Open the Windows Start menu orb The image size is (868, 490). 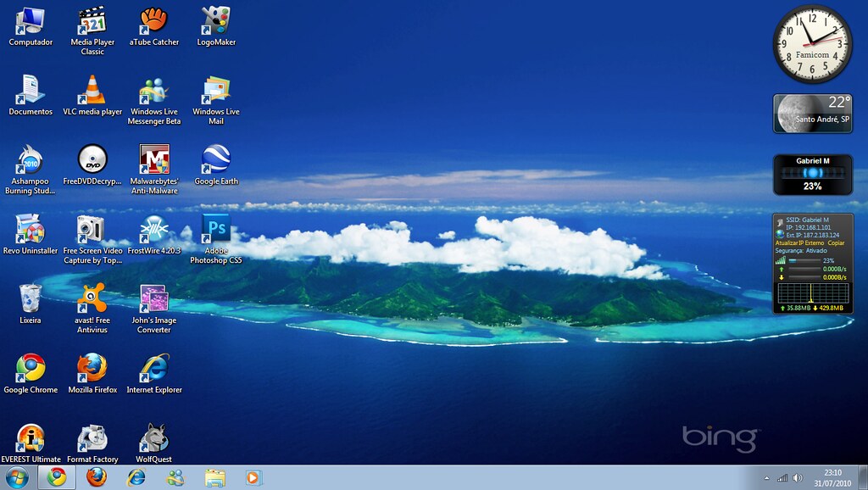pos(17,477)
